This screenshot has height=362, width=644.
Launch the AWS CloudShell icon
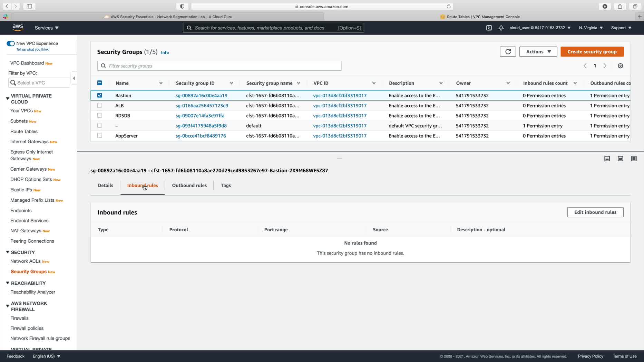coord(489,28)
